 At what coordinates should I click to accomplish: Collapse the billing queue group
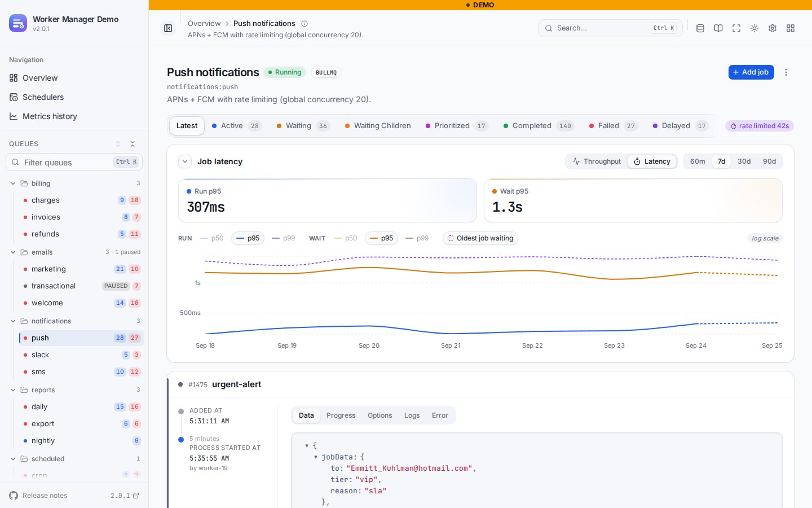coord(13,183)
